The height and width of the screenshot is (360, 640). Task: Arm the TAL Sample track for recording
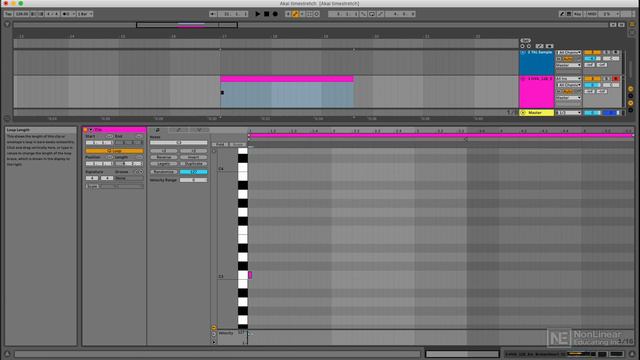pyautogui.click(x=616, y=53)
